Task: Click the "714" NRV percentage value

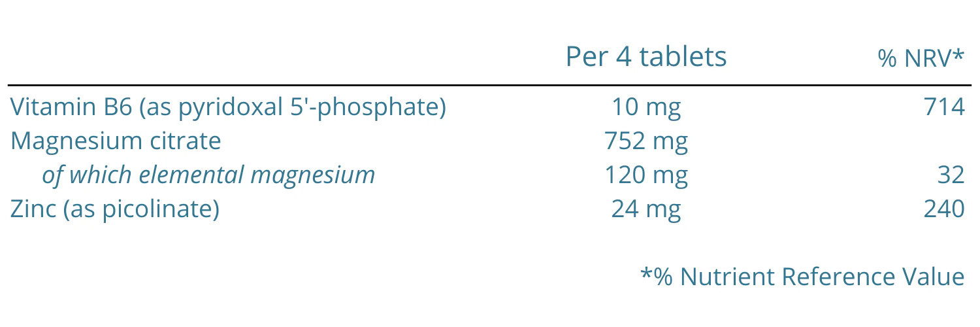Action: coord(944,107)
